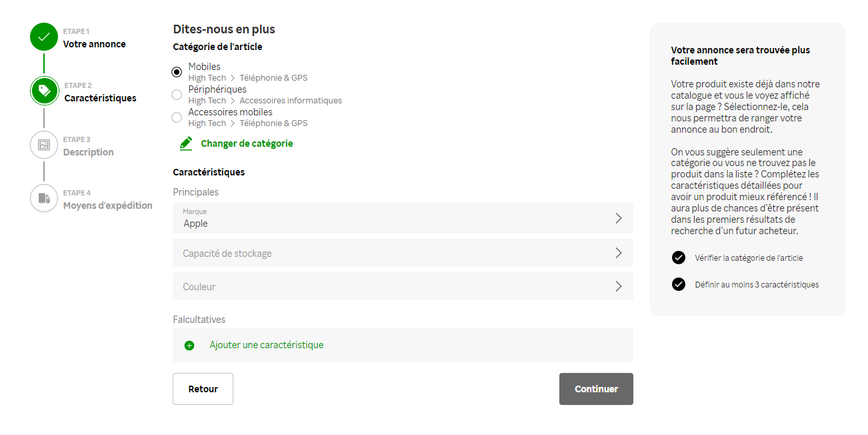Image resolution: width=868 pixels, height=435 pixels.
Task: Expand the Capacité de stockage field
Action: [403, 253]
